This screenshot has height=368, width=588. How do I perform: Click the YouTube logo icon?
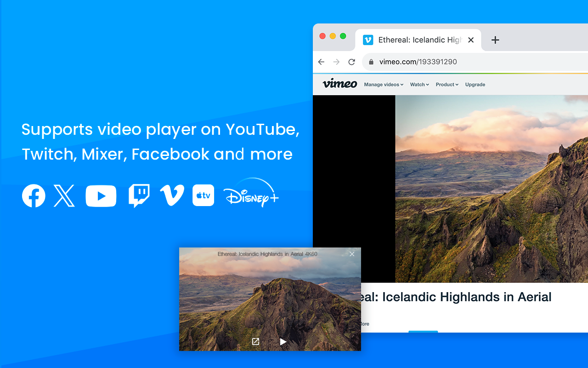101,196
